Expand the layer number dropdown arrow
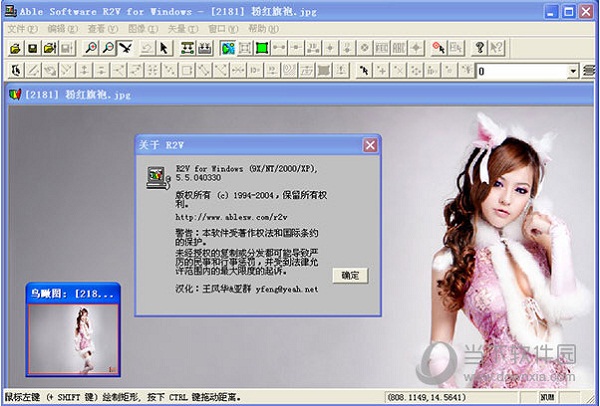Screen dimensions: 600x406 pos(573,71)
